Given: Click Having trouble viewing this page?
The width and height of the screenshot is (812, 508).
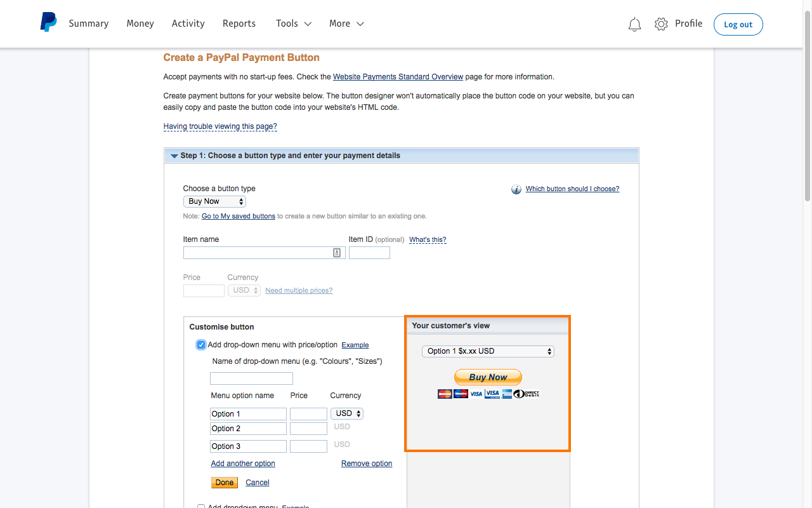Looking at the screenshot, I should (220, 126).
